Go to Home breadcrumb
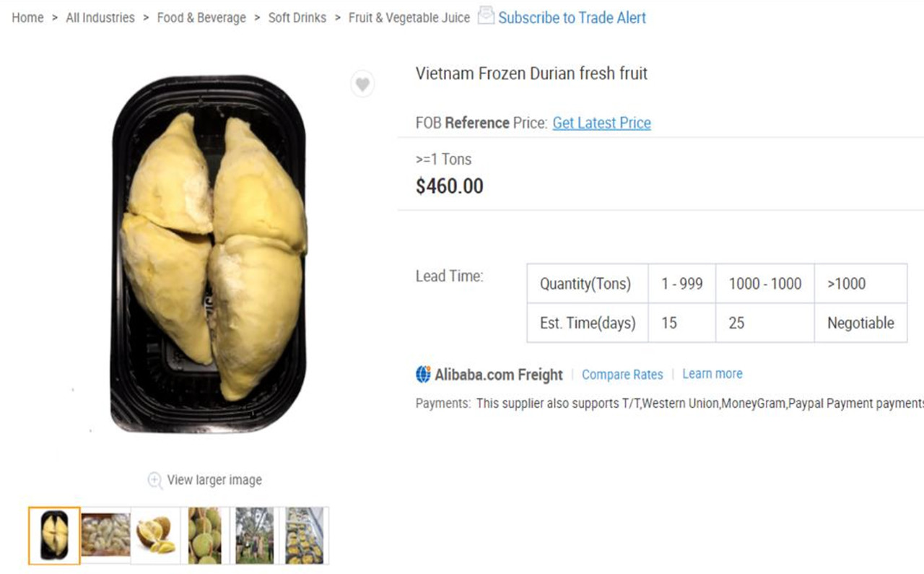This screenshot has height=574, width=924. pos(27,17)
